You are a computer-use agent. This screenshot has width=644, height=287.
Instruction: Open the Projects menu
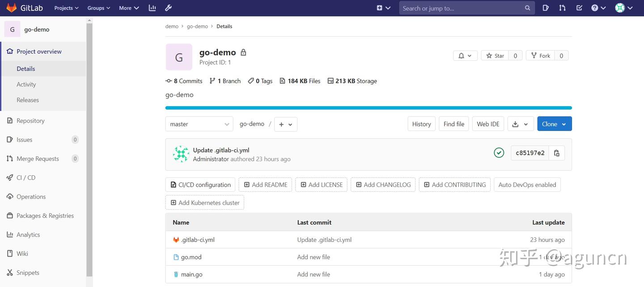click(65, 8)
